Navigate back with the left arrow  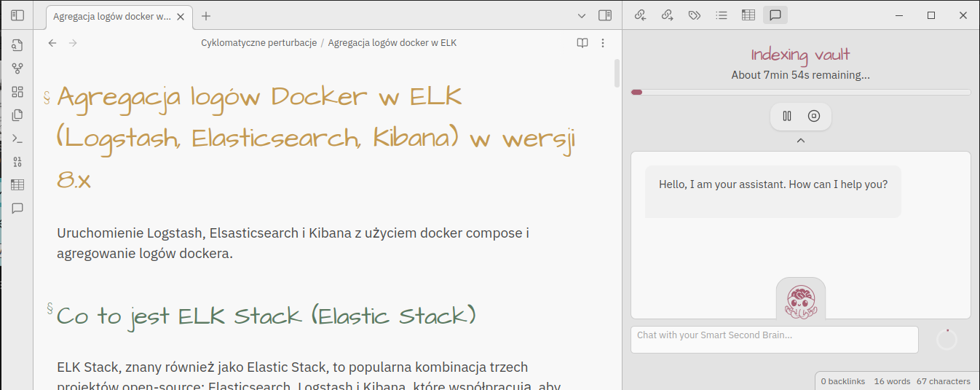52,43
